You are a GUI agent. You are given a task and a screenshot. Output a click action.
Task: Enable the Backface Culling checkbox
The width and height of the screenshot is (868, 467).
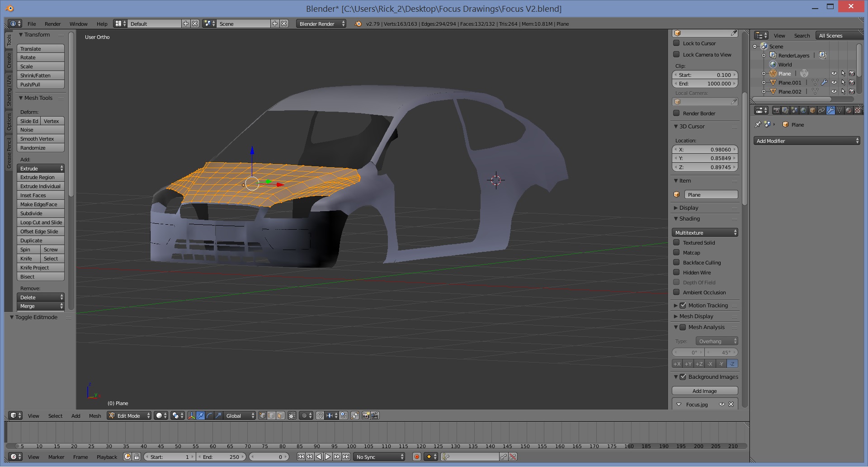676,263
